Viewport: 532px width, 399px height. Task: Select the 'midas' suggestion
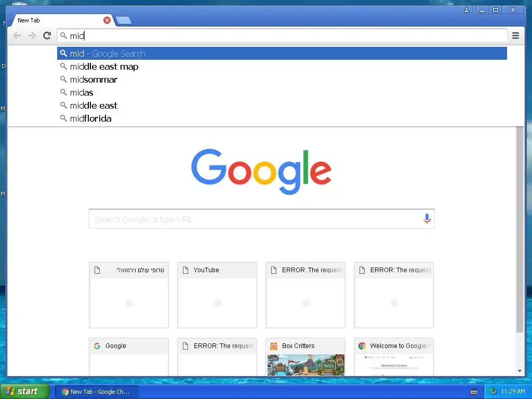click(282, 92)
